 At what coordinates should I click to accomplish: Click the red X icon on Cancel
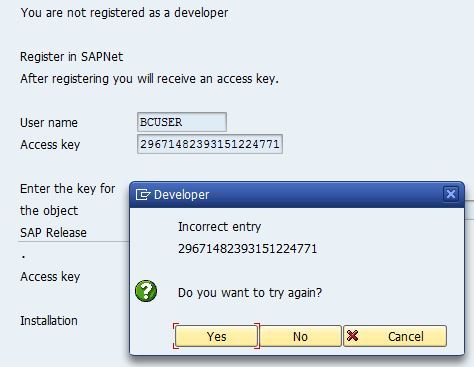352,336
